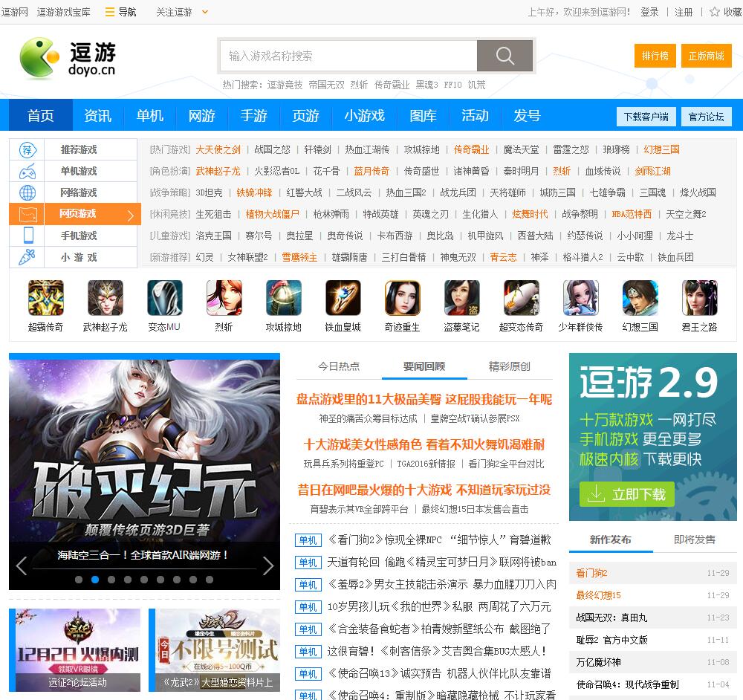Screen dimensions: 743x700
Task: Click 逗游游戏宝库 top bar link
Action: click(x=63, y=12)
